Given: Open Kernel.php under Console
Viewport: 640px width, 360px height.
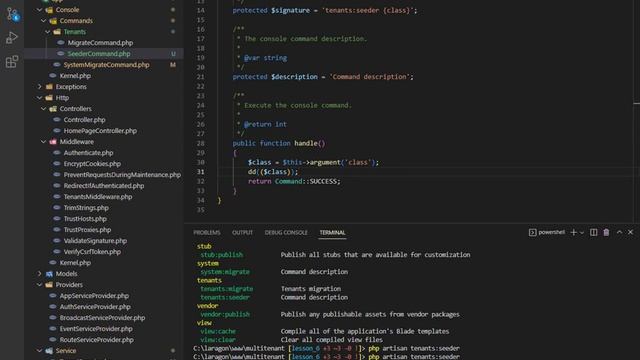Looking at the screenshot, I should coord(75,76).
